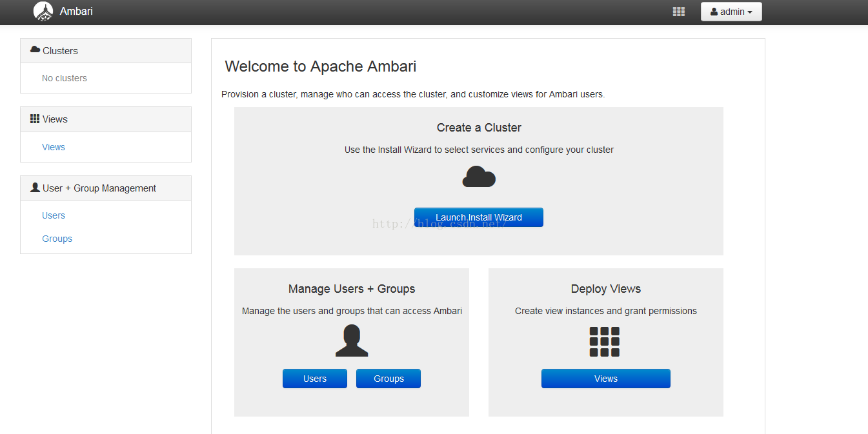The image size is (868, 434).
Task: Click the user icon beside User + Group Management
Action: pyautogui.click(x=35, y=188)
